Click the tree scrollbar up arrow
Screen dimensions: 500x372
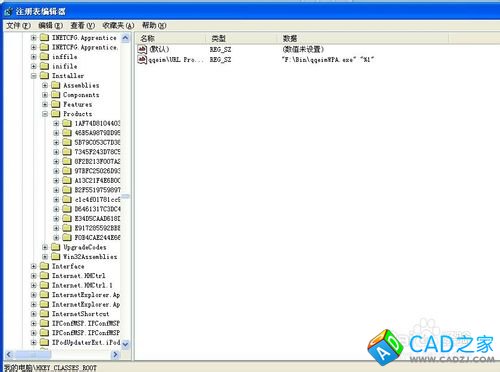(125, 38)
